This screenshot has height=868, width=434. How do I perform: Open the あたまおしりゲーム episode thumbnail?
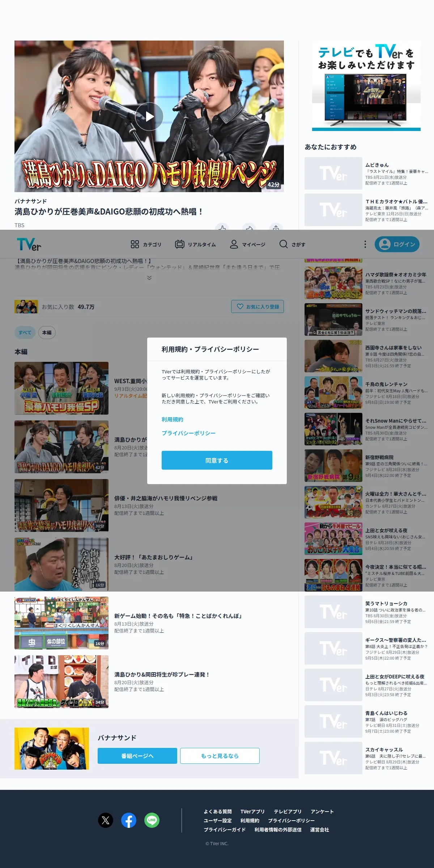(x=61, y=564)
